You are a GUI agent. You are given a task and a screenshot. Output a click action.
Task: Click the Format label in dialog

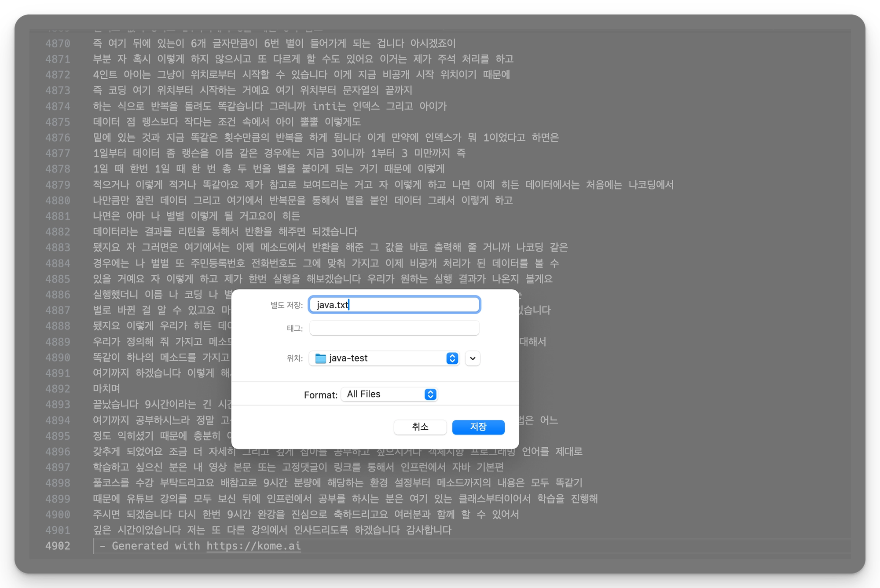point(320,395)
